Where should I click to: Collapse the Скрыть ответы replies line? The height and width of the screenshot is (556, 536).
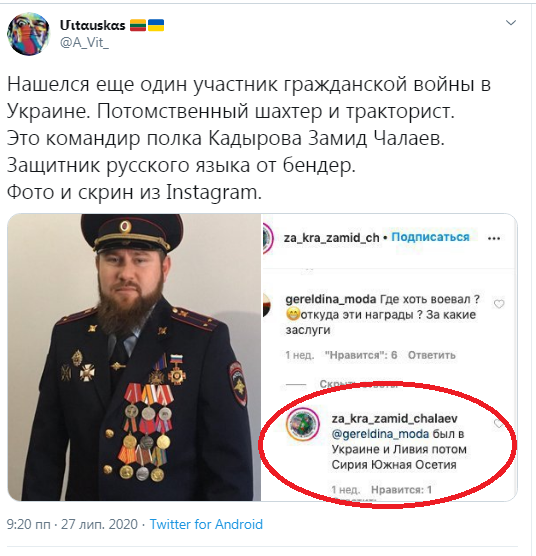click(x=358, y=384)
